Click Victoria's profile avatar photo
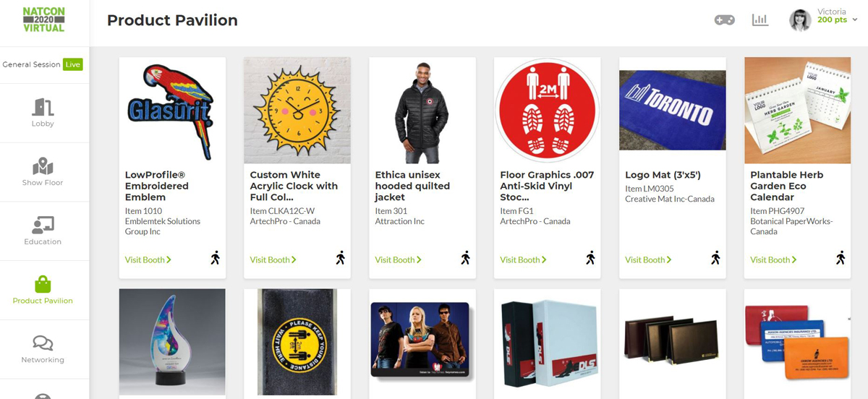This screenshot has height=399, width=868. click(800, 20)
